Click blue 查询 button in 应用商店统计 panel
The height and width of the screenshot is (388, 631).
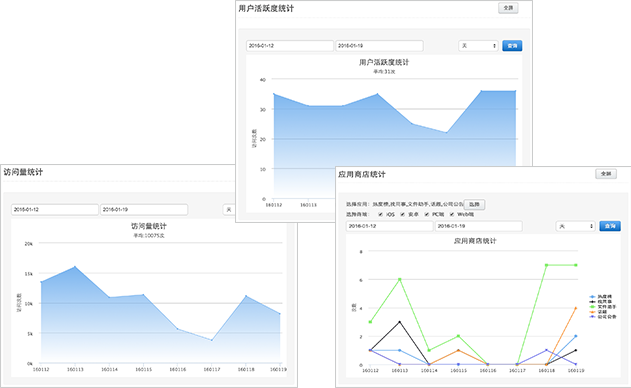(x=610, y=226)
